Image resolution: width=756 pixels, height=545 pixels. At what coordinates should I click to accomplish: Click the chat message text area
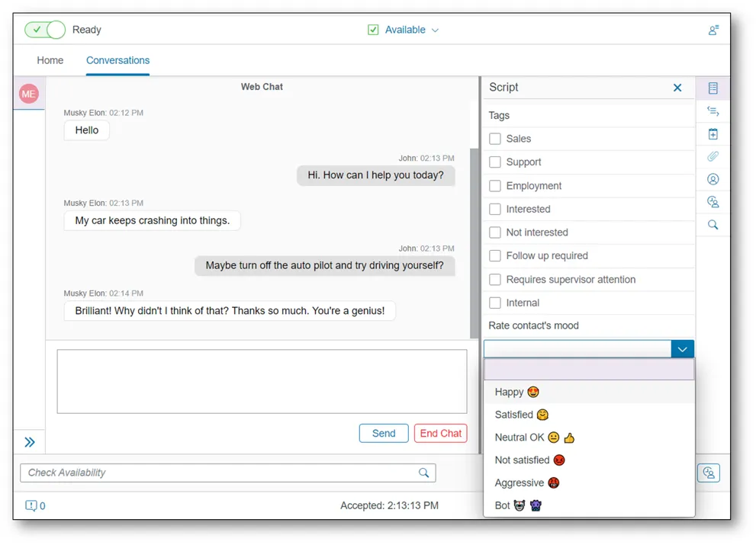point(262,381)
